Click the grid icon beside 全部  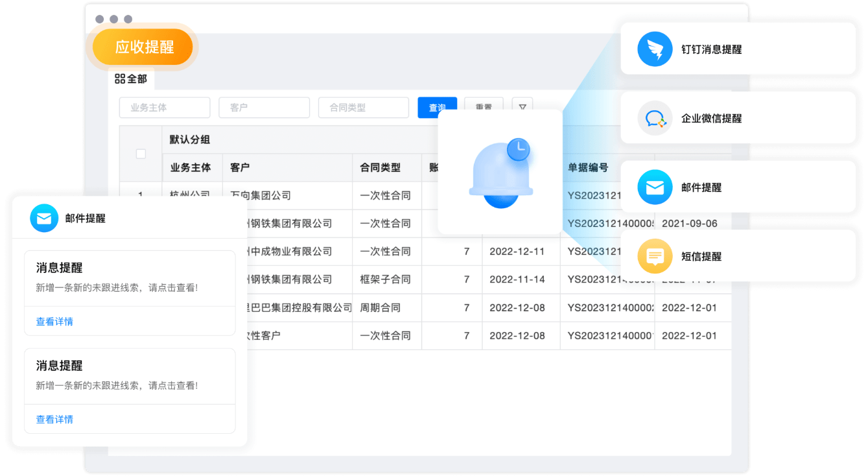pos(121,79)
